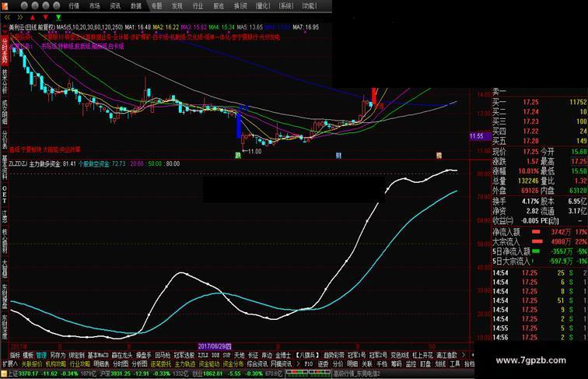The width and height of the screenshot is (588, 379).
Task: Choose the 基本MACD indicator
Action: tap(98, 355)
